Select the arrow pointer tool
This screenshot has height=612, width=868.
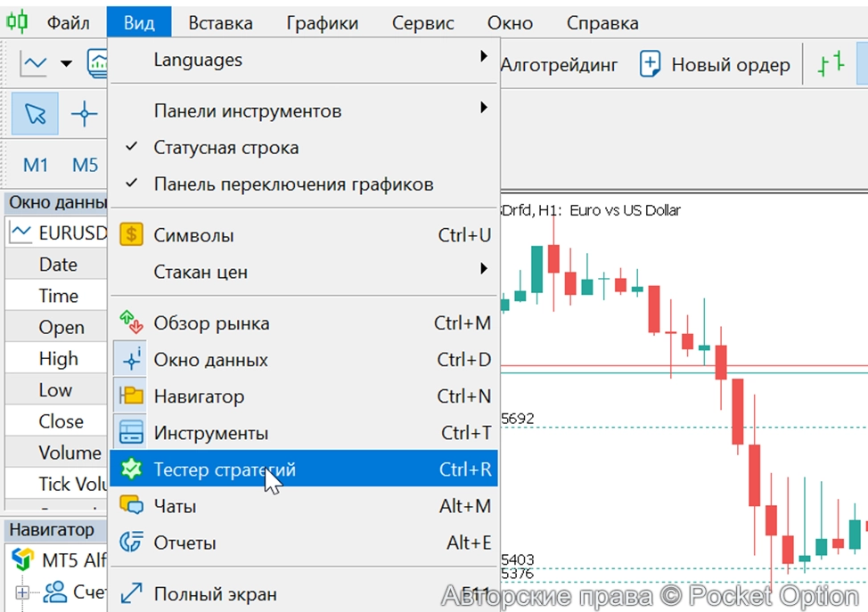[34, 114]
